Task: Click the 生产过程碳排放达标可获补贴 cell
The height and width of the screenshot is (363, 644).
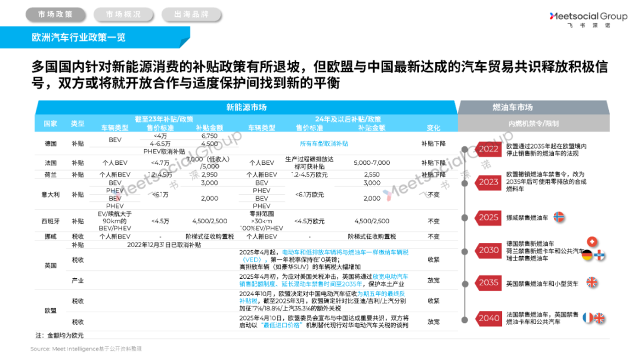Action: tap(309, 163)
